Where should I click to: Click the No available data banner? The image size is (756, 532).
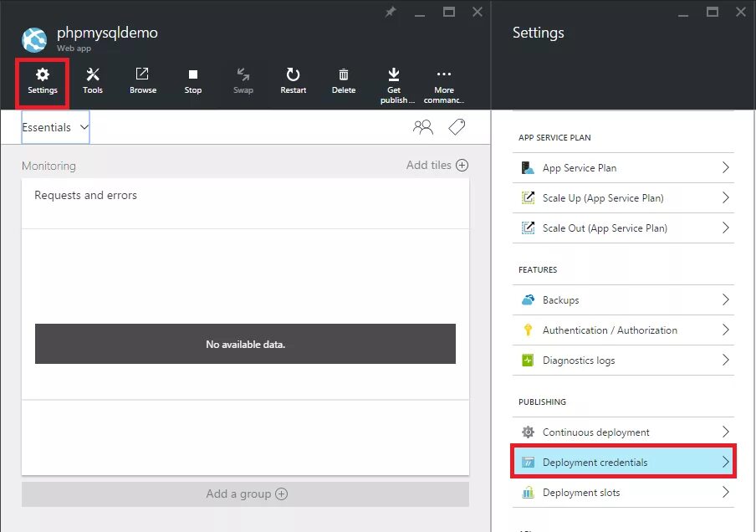245,344
